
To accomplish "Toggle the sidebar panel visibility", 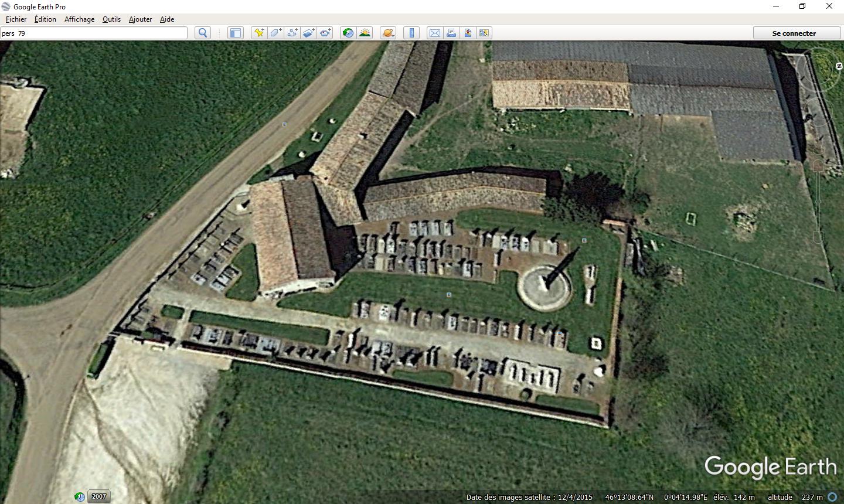I will 235,33.
